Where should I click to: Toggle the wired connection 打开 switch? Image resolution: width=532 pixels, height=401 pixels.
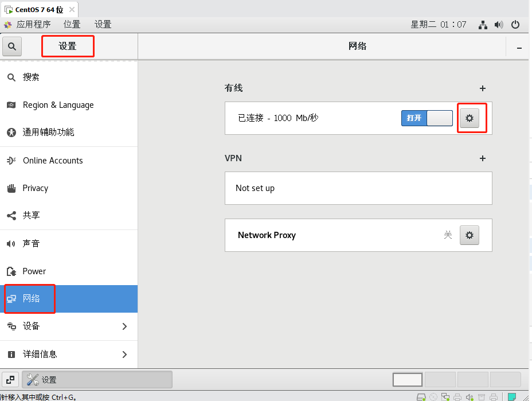pyautogui.click(x=427, y=118)
